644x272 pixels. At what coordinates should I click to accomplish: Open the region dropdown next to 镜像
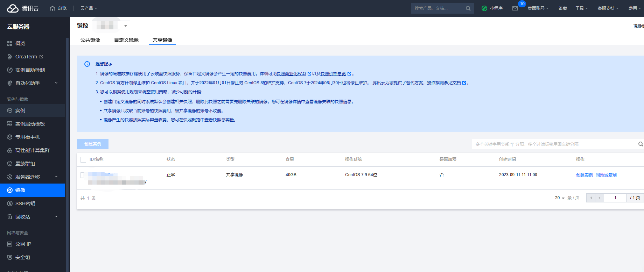(125, 26)
